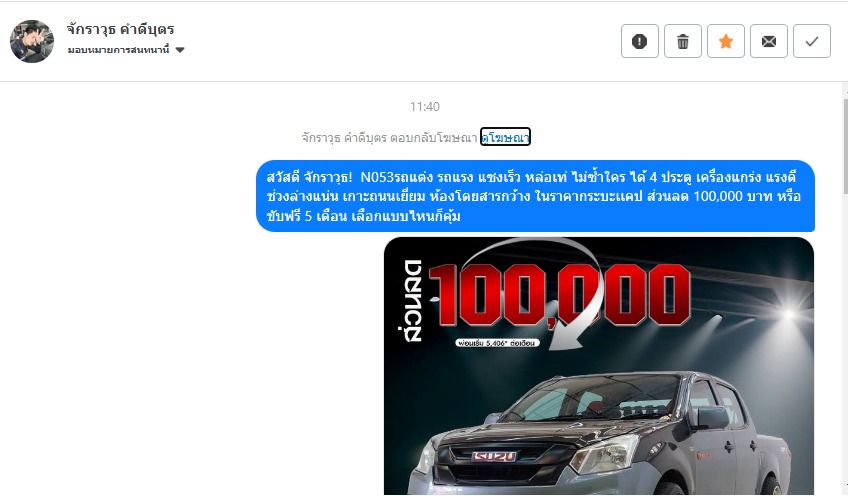This screenshot has height=503, width=848.
Task: Click the chat vertical scrollbar thumb
Action: 845,146
